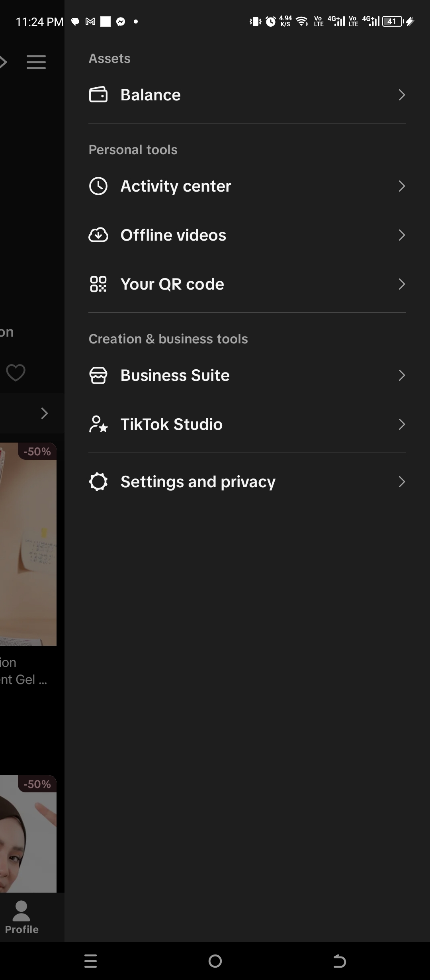
Task: Tap the Messenger notification icon in status bar
Action: pyautogui.click(x=121, y=22)
